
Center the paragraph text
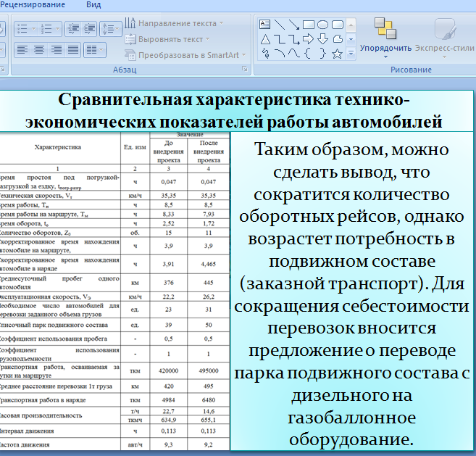point(39,49)
